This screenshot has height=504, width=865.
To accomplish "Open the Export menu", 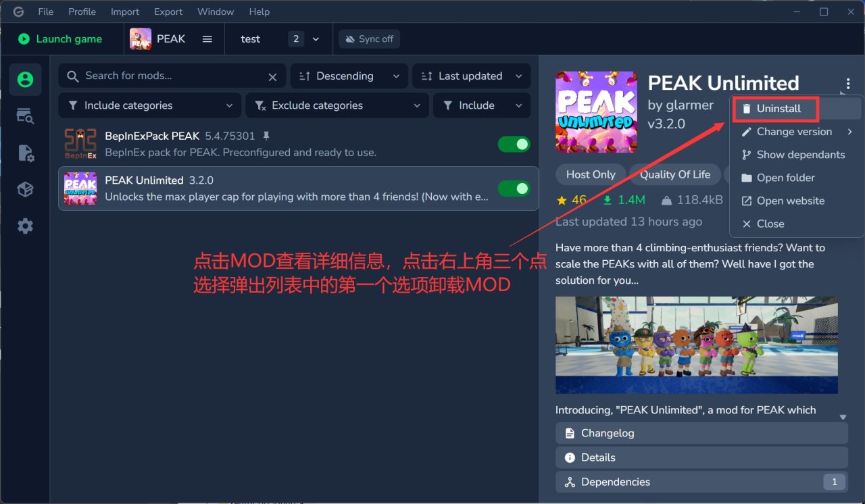I will coord(168,11).
